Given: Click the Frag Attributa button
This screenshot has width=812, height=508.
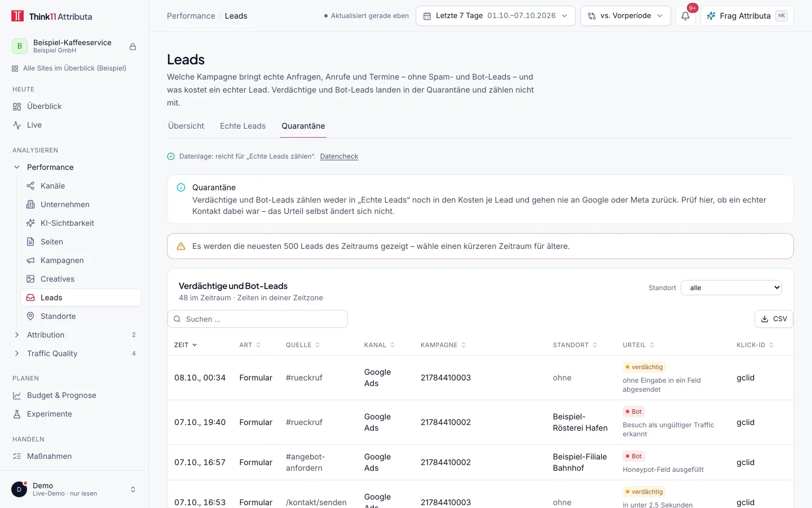Looking at the screenshot, I should [x=747, y=16].
